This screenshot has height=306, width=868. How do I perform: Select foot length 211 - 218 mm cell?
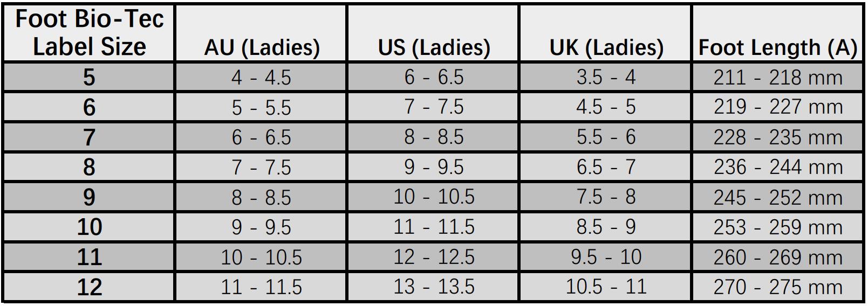[777, 77]
